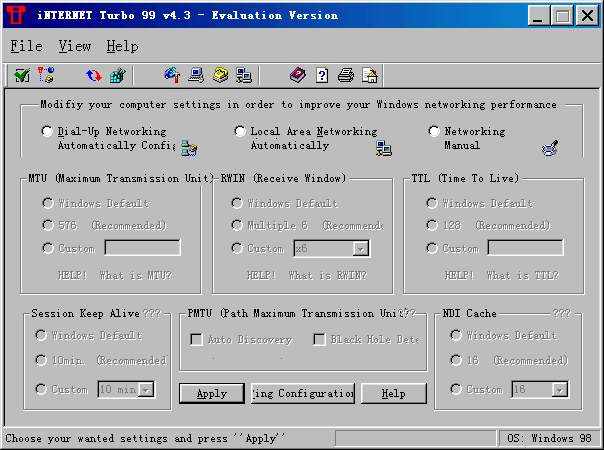Screen dimensions: 604x450
Task: Open the RWIN custom x6 dropdown
Action: (361, 249)
